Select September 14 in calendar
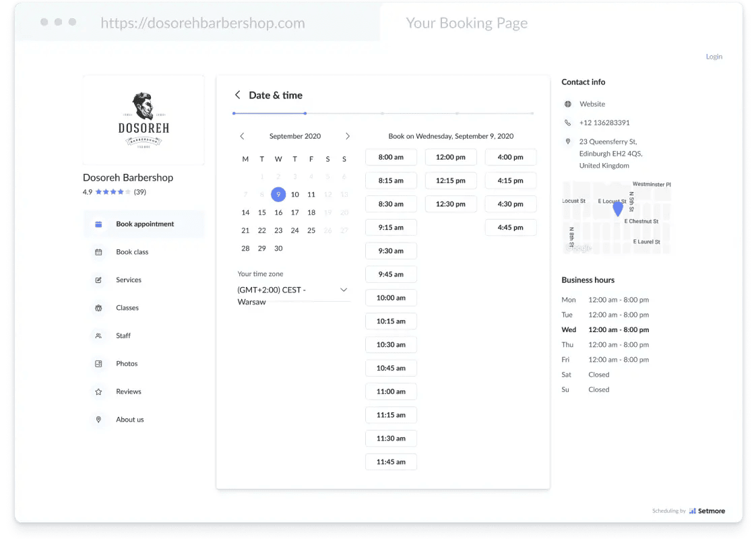 pos(245,213)
